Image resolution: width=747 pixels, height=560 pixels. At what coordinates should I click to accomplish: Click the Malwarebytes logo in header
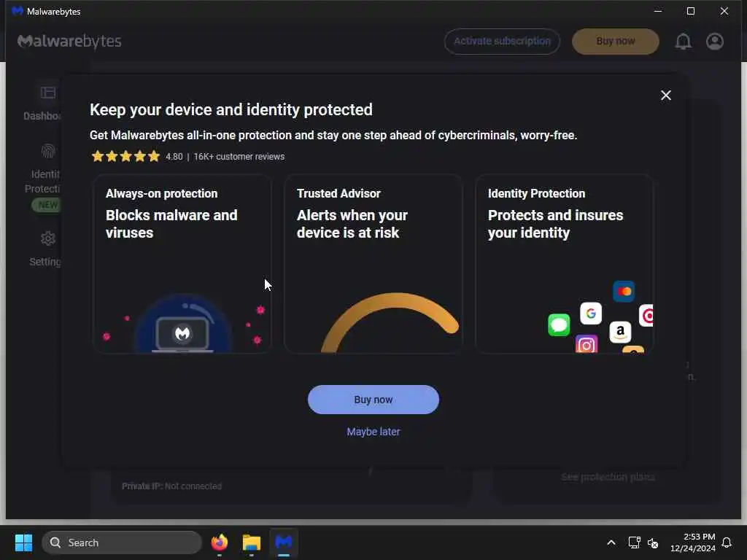[69, 42]
